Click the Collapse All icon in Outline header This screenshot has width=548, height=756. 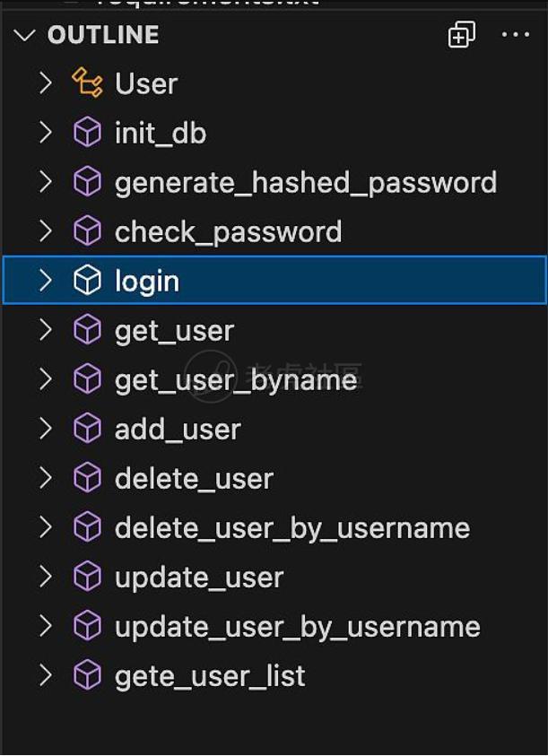tap(461, 35)
